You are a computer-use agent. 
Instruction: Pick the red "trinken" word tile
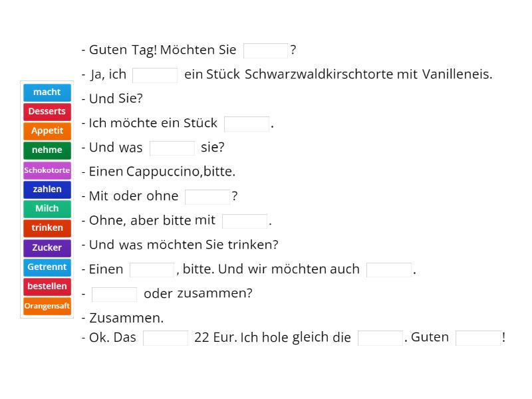click(47, 228)
